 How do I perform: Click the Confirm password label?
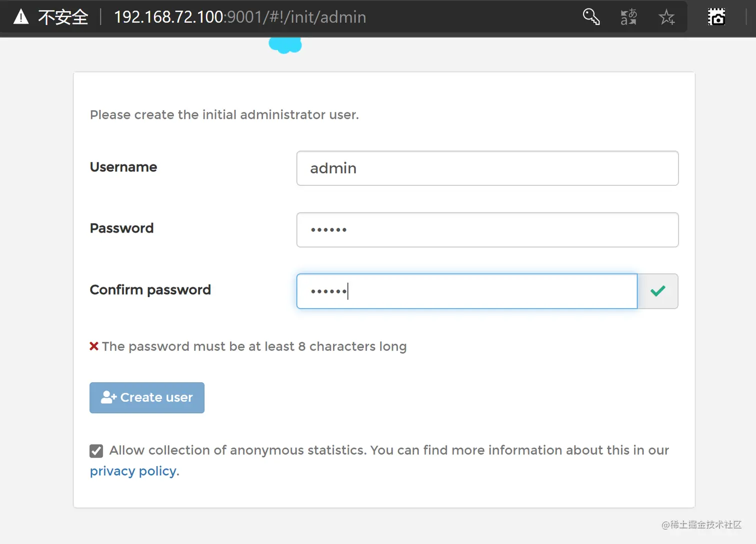(150, 290)
